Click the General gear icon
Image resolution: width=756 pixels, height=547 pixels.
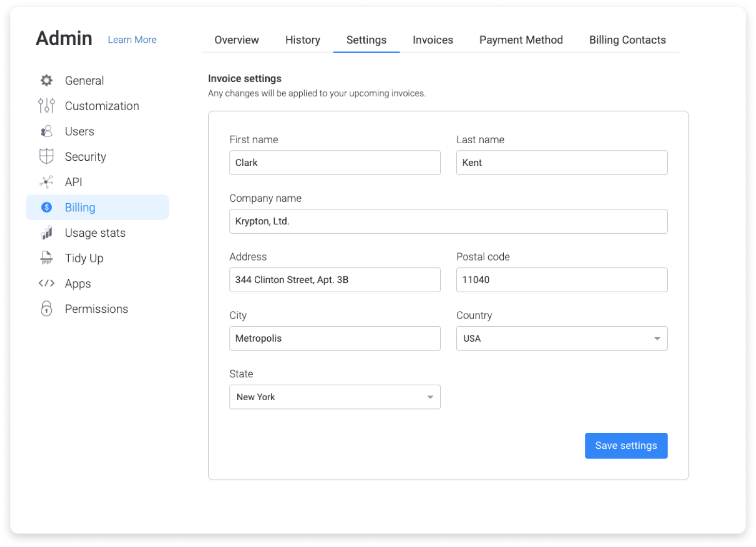(47, 81)
